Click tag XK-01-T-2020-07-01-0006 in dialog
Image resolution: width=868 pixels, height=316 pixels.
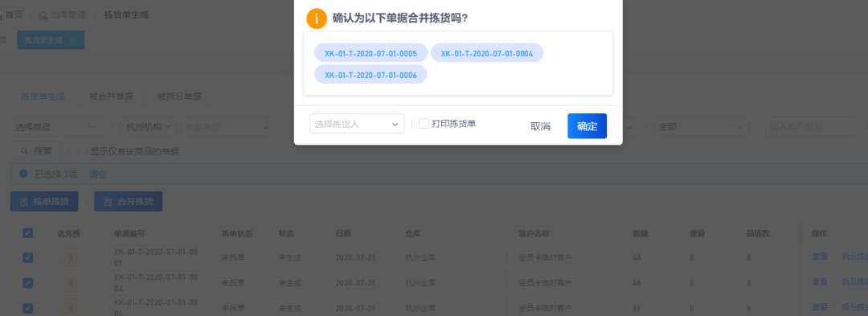pyautogui.click(x=371, y=75)
